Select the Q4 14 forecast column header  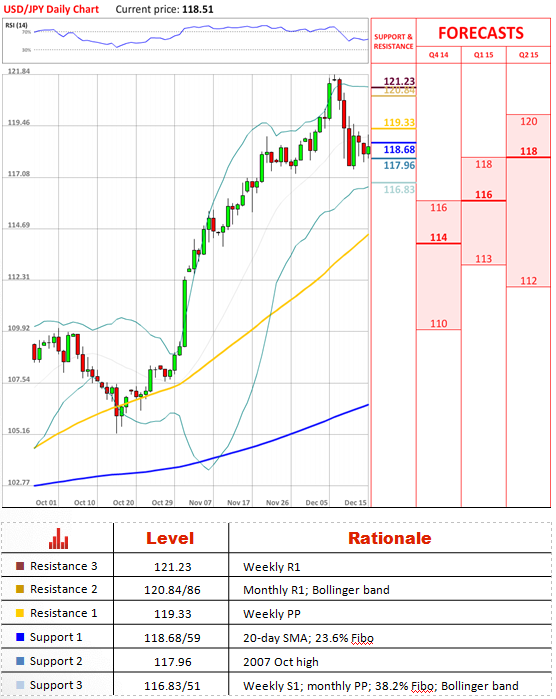point(438,55)
